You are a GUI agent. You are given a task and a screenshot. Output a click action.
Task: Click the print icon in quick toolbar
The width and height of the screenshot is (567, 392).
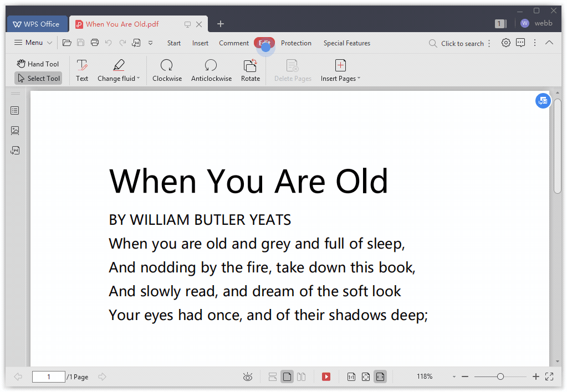point(95,43)
